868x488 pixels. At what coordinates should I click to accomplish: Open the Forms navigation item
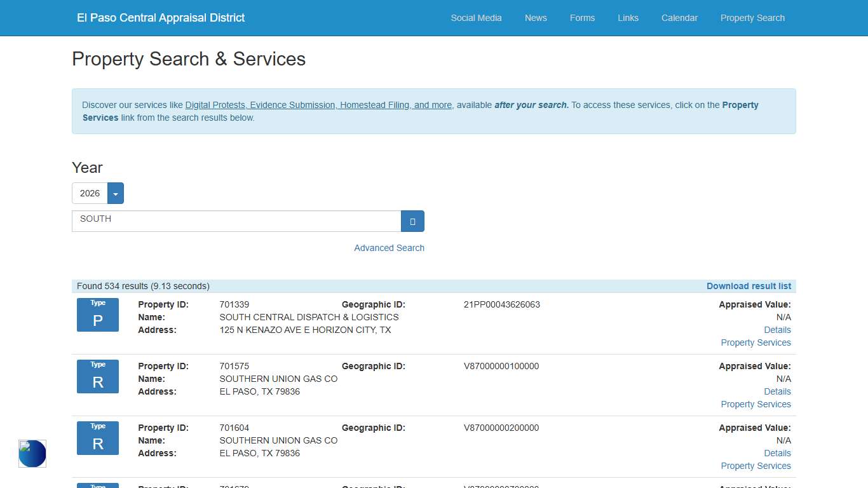coord(582,18)
